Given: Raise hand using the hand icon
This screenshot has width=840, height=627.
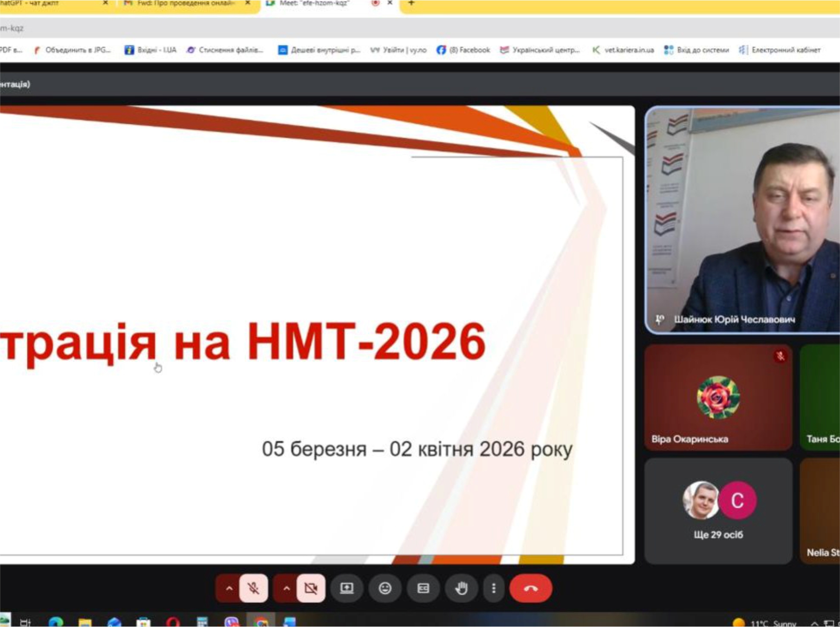Looking at the screenshot, I should click(461, 589).
